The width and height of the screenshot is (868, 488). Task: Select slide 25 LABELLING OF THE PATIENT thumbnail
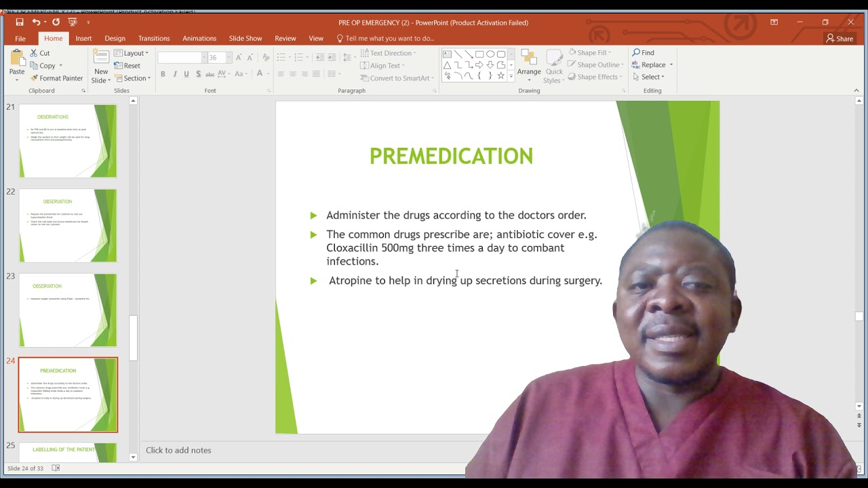point(68,453)
